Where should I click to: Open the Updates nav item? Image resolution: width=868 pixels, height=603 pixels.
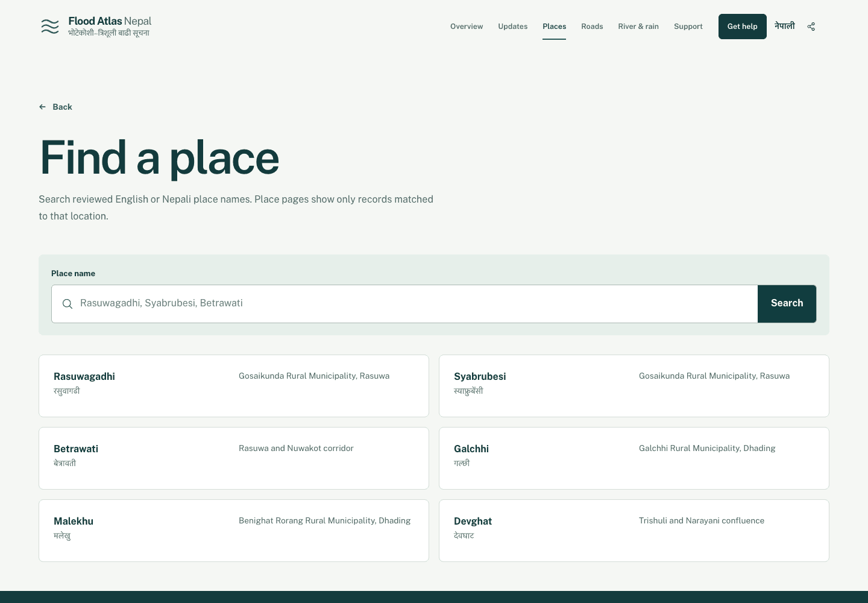(x=513, y=27)
